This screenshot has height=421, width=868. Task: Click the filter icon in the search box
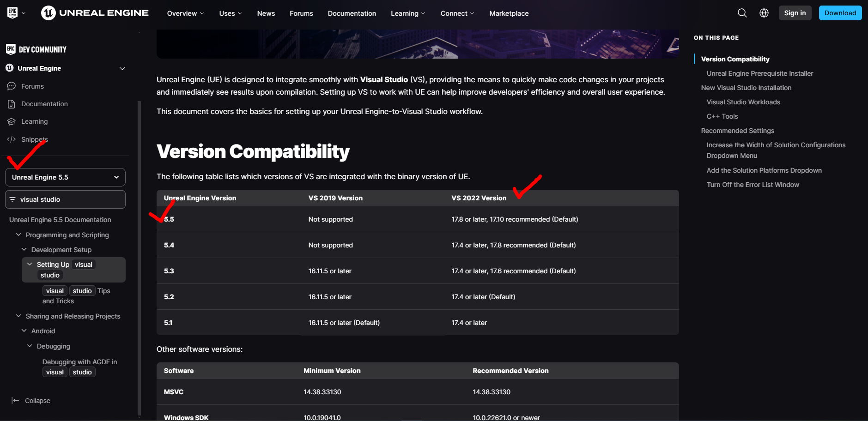coord(12,199)
